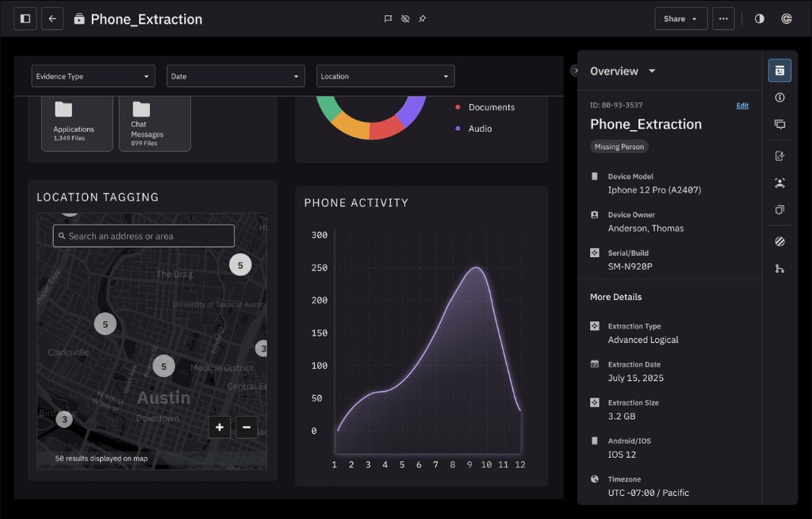Select the highlighted Overview panel icon
This screenshot has width=812, height=519.
click(x=779, y=70)
